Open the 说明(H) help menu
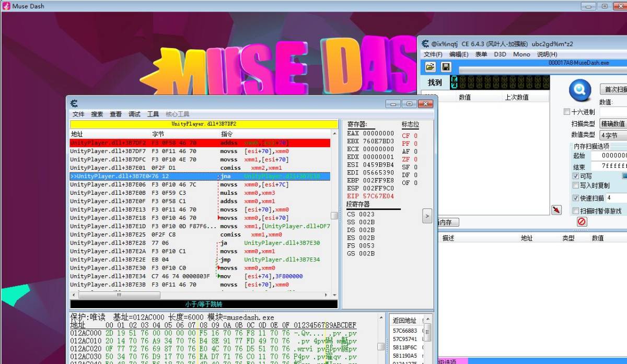This screenshot has width=627, height=364. [547, 54]
